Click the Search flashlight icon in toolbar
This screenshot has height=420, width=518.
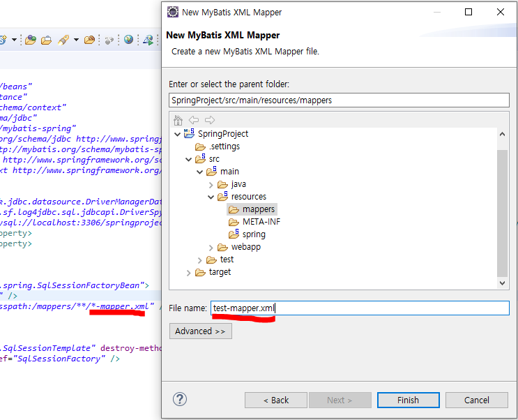pos(63,40)
